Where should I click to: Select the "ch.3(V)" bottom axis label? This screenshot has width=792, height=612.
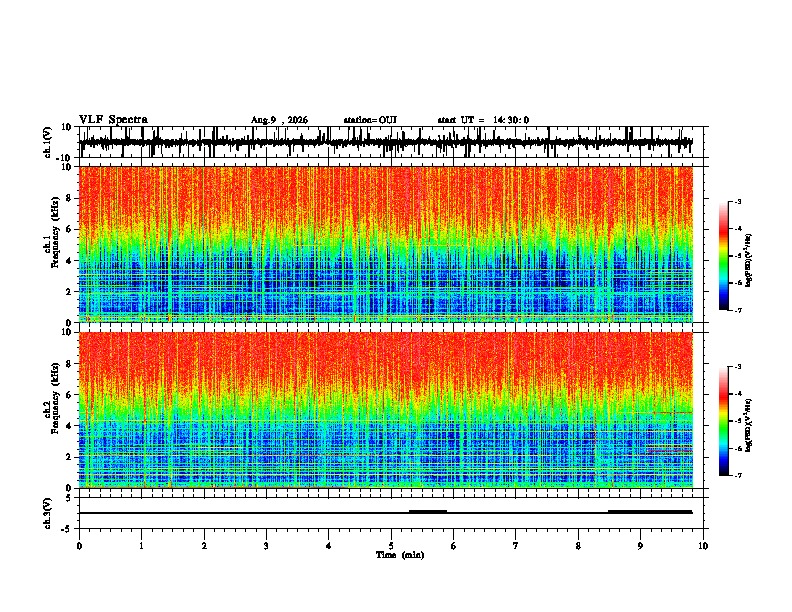coord(48,513)
